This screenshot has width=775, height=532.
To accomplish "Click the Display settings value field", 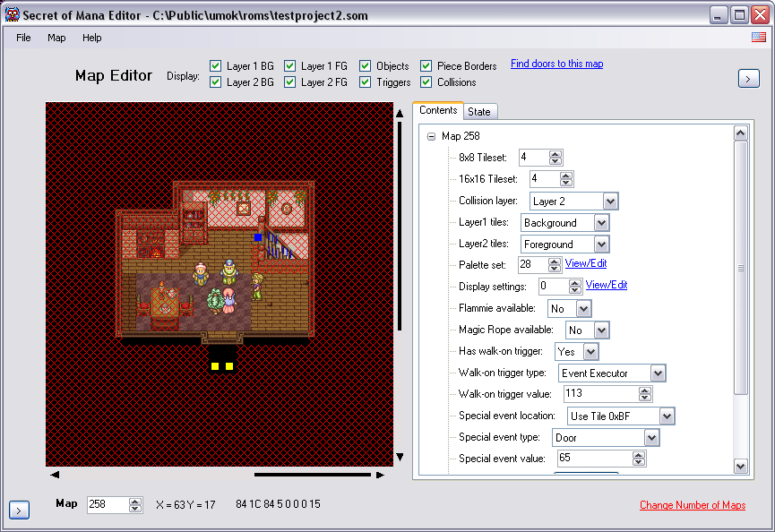I will coord(554,286).
